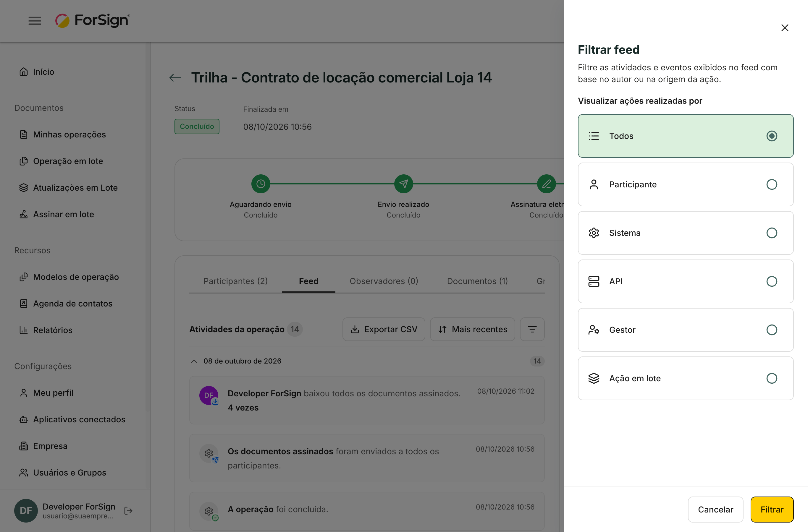Click the ForSign logo
The height and width of the screenshot is (532, 808).
93,20
